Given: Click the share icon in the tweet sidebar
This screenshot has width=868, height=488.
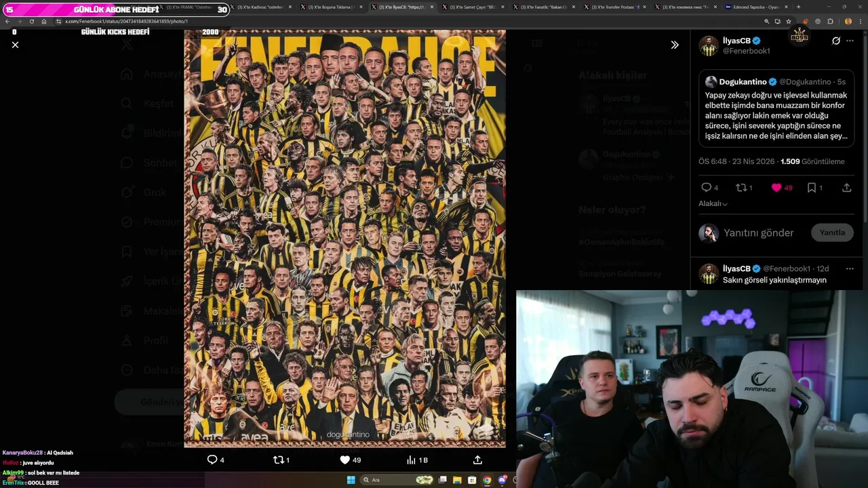Looking at the screenshot, I should (x=846, y=188).
